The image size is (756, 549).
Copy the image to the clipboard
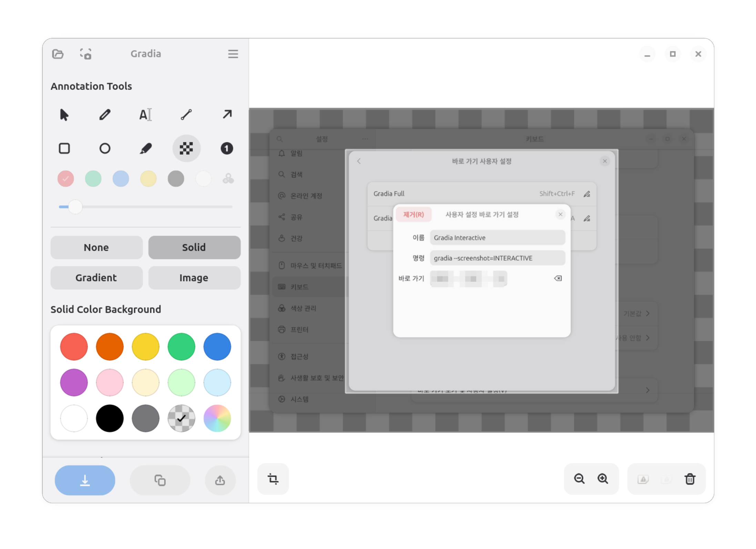[160, 480]
